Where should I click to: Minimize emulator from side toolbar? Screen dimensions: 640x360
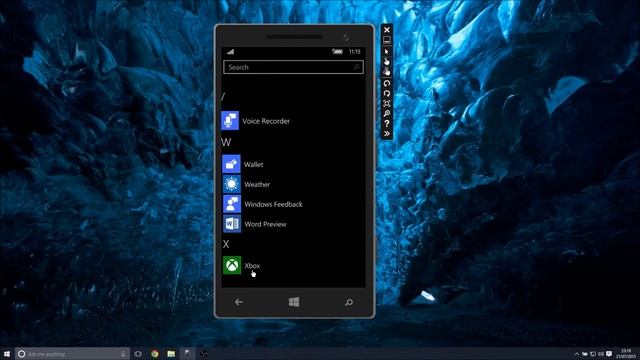click(387, 40)
